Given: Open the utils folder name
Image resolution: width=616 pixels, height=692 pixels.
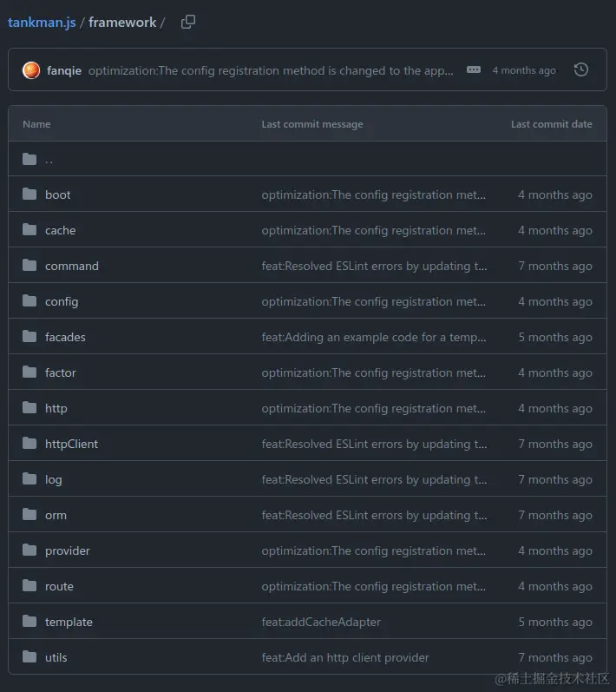Looking at the screenshot, I should 56,657.
